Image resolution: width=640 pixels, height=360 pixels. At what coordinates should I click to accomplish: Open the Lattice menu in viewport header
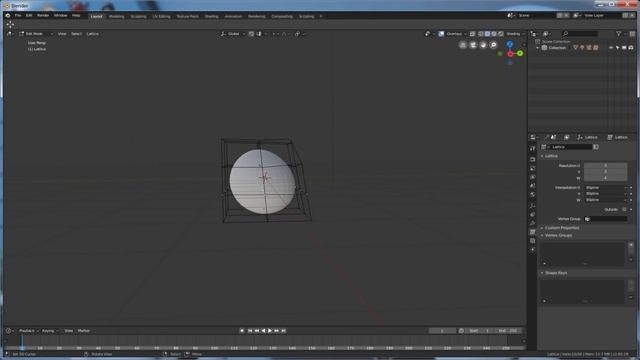[x=92, y=34]
